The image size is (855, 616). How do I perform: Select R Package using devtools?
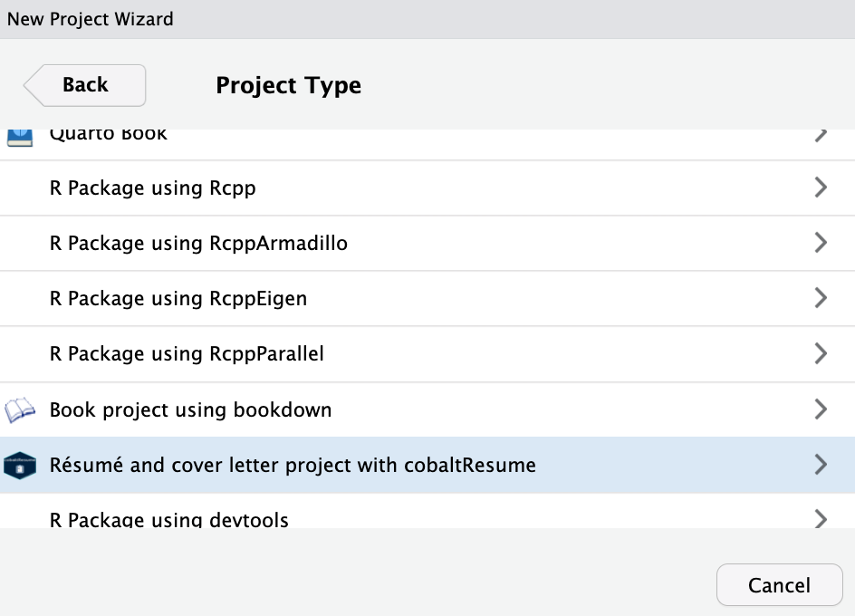(x=169, y=519)
